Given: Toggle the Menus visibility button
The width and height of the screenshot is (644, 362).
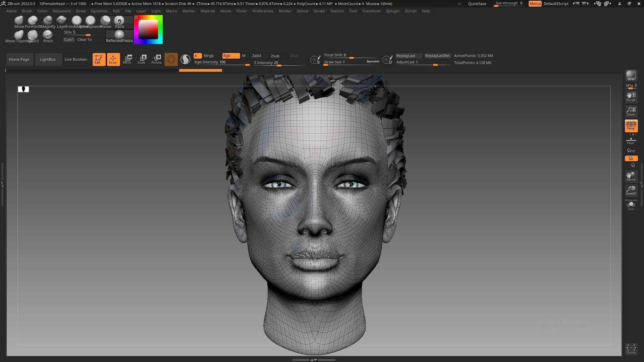Looking at the screenshot, I should coord(535,4).
